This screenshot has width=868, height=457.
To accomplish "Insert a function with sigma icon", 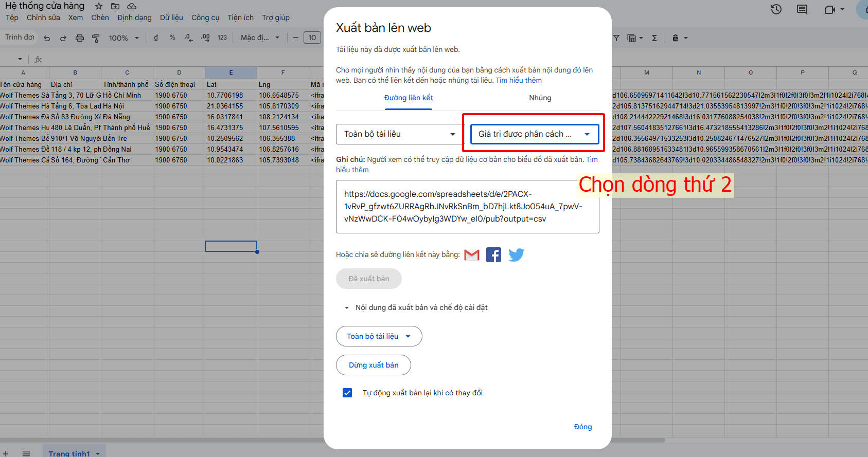I will pos(654,38).
